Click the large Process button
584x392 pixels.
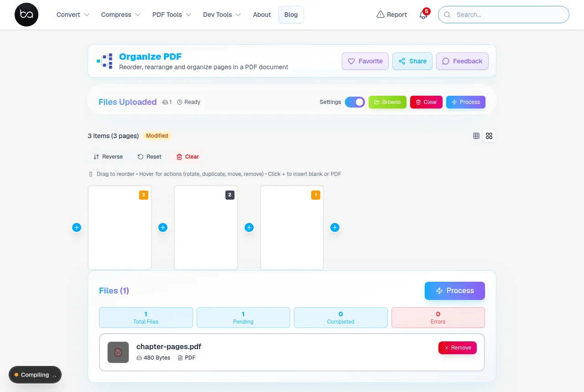coord(455,291)
